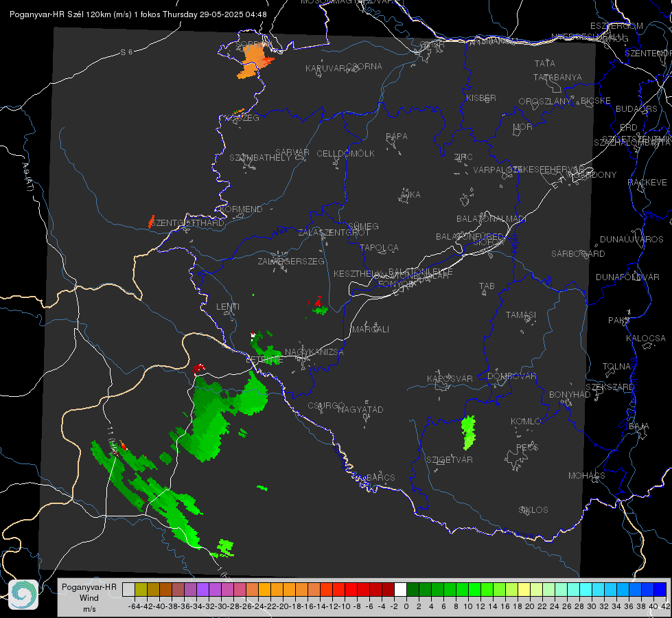The image size is (672, 618).
Task: Click the KOMLO label
Action: tap(526, 422)
